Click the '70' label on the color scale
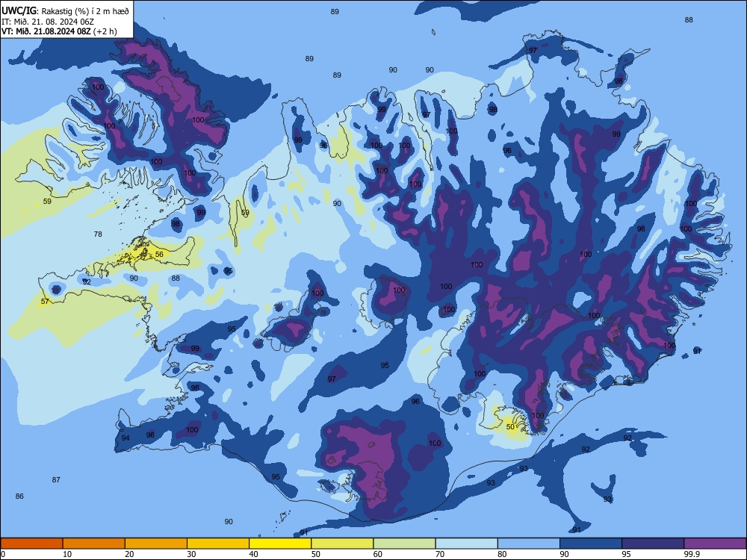Screen dimensions: 747x560 coord(440,554)
